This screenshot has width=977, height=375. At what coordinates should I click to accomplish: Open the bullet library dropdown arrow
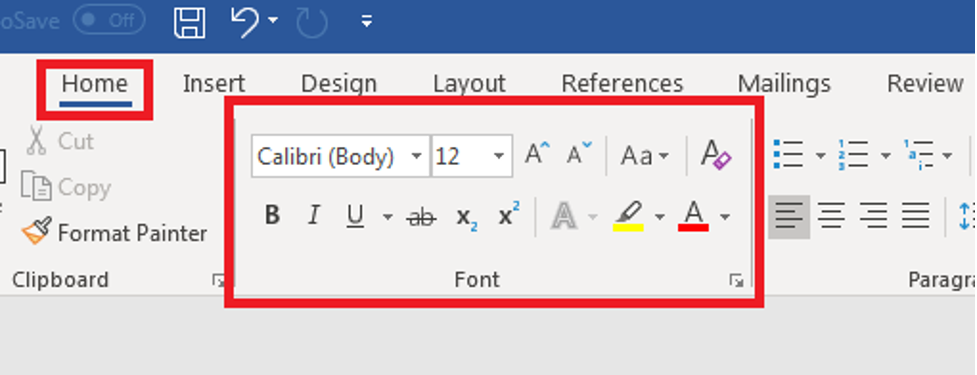(x=821, y=155)
